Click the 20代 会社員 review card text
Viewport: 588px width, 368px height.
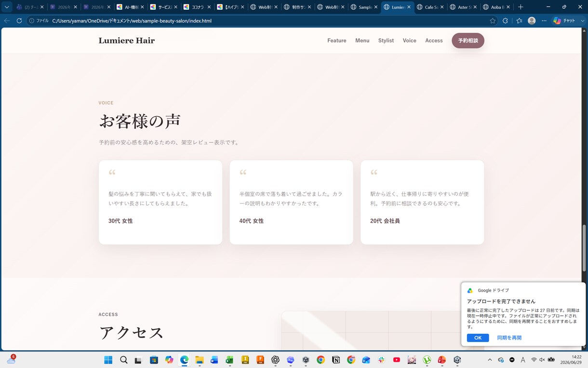click(x=385, y=221)
